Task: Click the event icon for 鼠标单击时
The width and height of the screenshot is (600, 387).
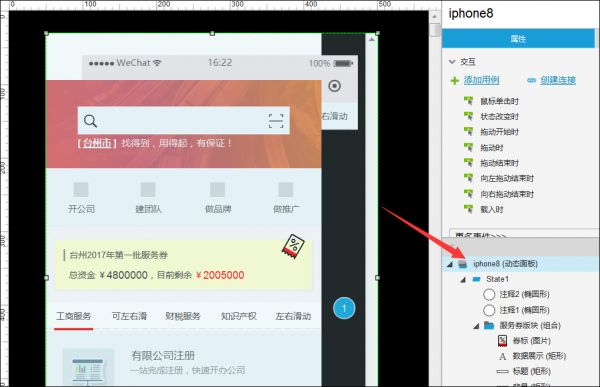Action: pos(468,101)
